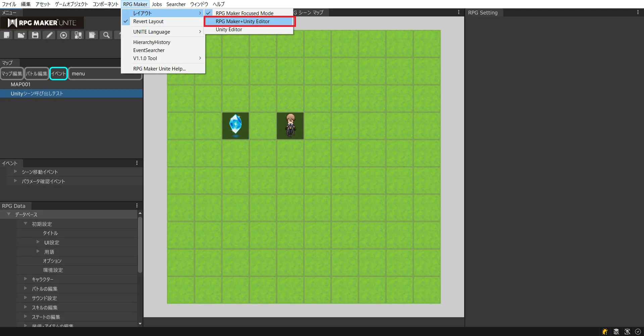Open the yellow debug bug icon

coord(605,332)
